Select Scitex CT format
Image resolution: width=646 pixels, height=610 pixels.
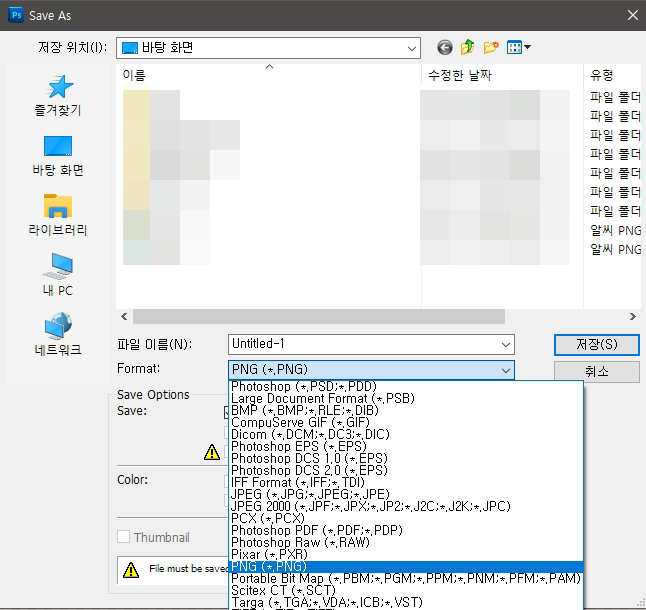click(x=406, y=590)
